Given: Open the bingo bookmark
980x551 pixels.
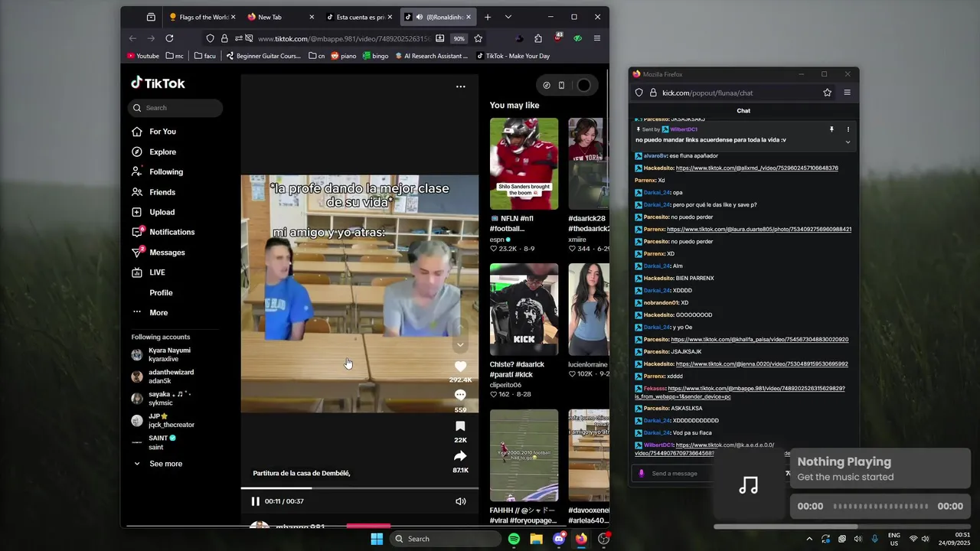Looking at the screenshot, I should pyautogui.click(x=375, y=56).
